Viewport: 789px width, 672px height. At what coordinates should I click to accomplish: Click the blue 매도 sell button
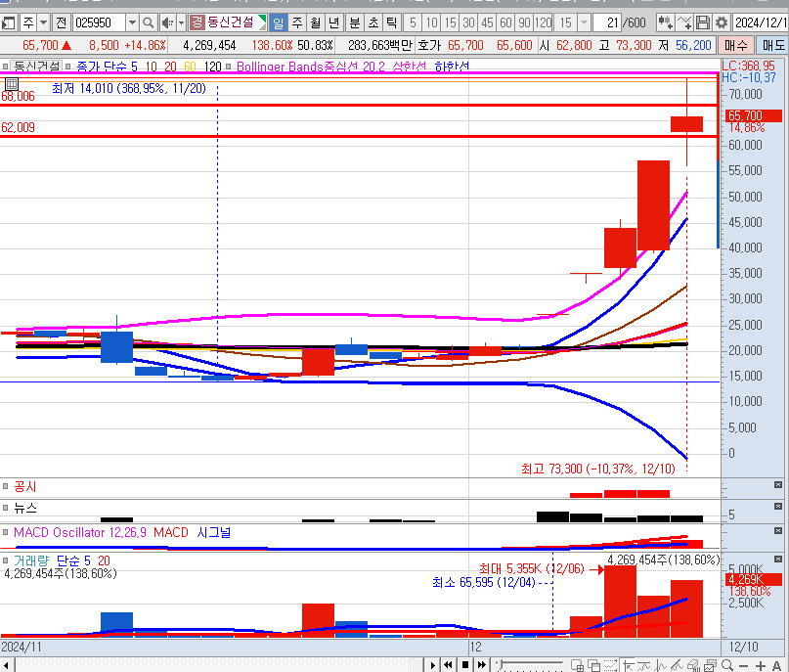click(x=772, y=45)
